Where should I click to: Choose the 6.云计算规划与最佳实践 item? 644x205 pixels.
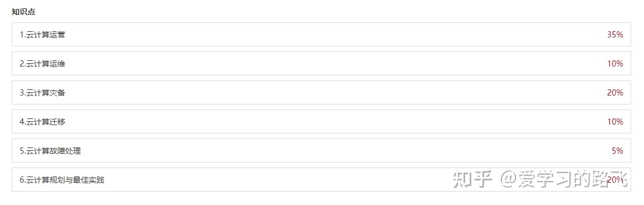(62, 180)
